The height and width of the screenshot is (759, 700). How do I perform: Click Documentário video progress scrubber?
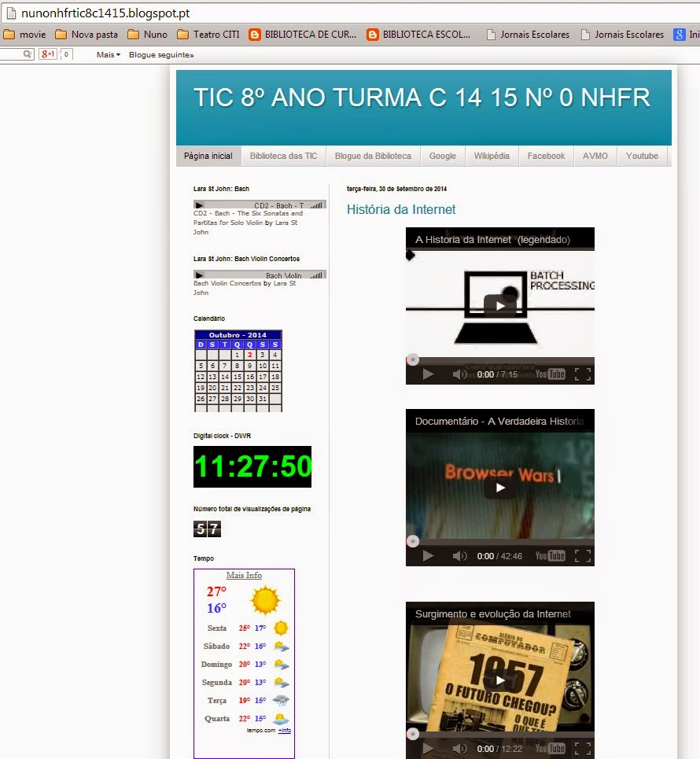point(412,540)
